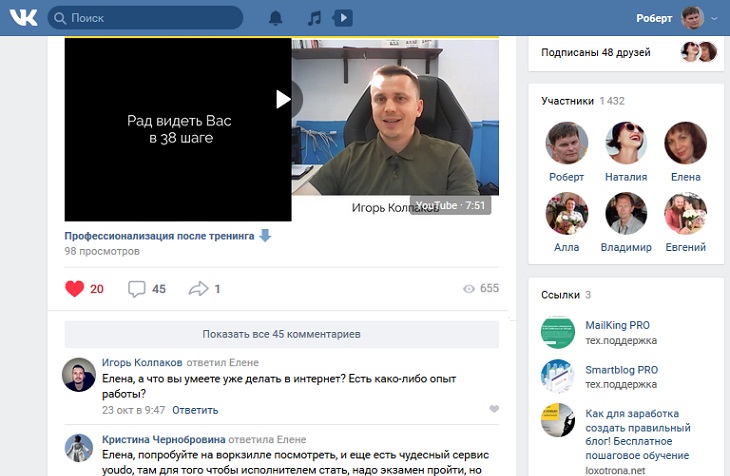Open the VK home logo

coord(23,18)
